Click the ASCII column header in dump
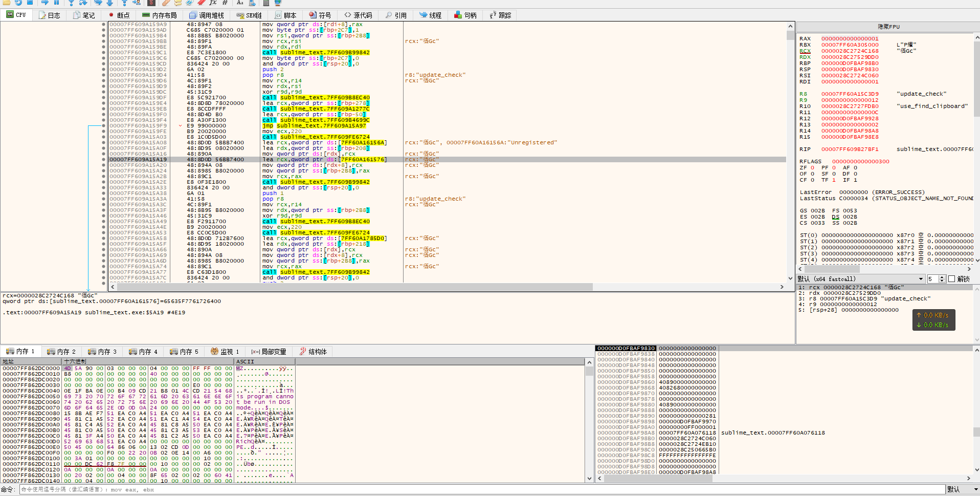This screenshot has width=980, height=496. pos(264,361)
